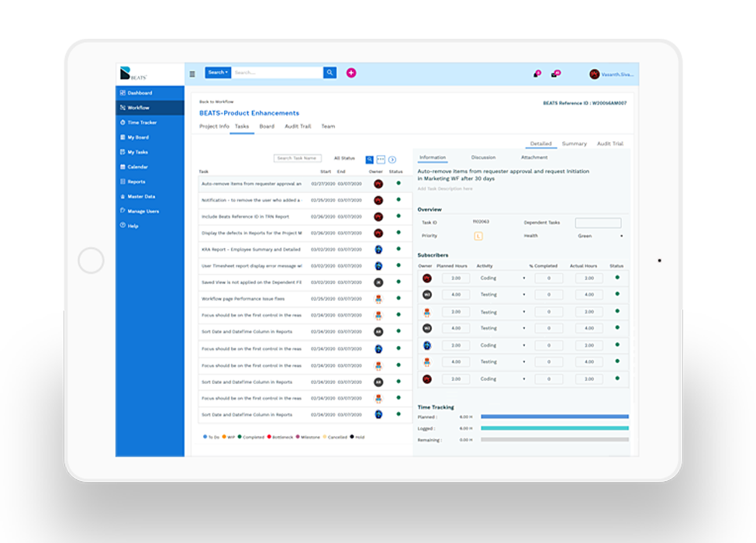Image resolution: width=756 pixels, height=543 pixels.
Task: Open the notifications bell icon
Action: 537,74
